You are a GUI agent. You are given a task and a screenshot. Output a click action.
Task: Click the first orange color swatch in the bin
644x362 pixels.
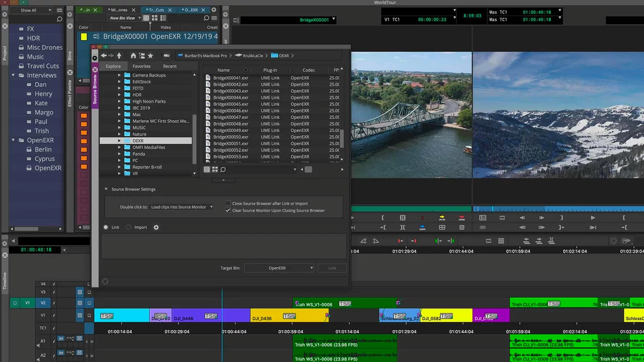click(x=84, y=116)
